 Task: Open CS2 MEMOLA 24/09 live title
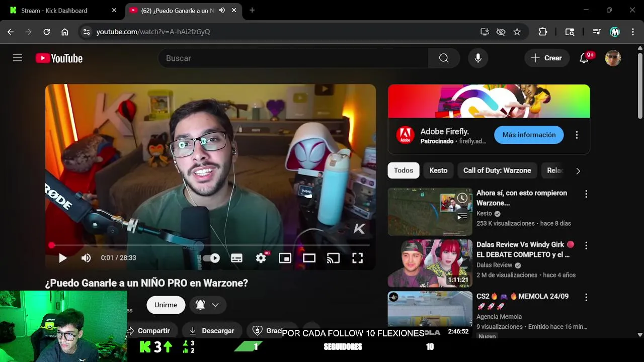(522, 301)
